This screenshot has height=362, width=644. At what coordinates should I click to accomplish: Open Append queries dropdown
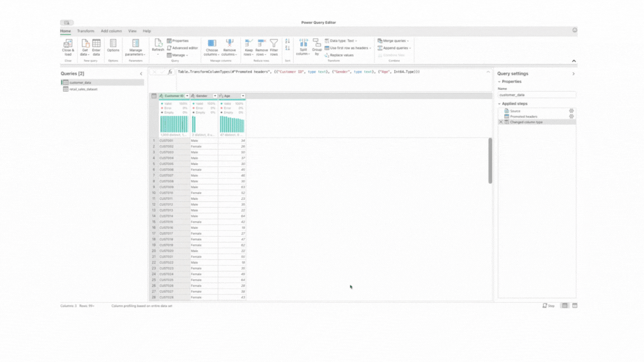pyautogui.click(x=394, y=48)
